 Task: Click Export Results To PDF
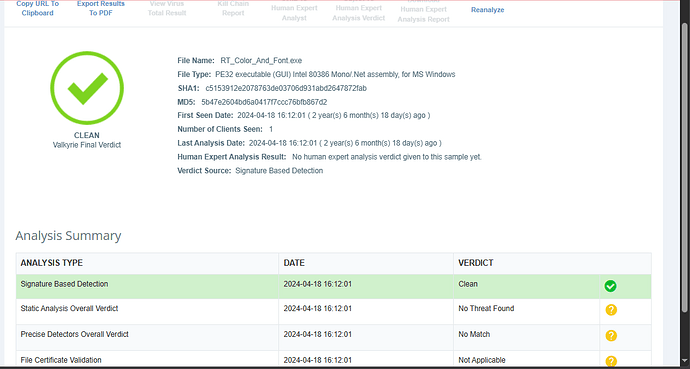coord(101,8)
